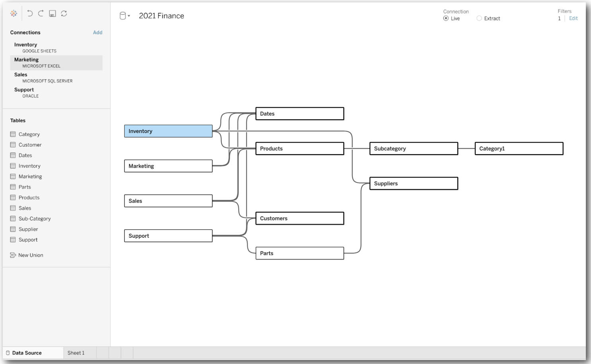591x364 pixels.
Task: Select the Live connection radio button
Action: pos(446,18)
